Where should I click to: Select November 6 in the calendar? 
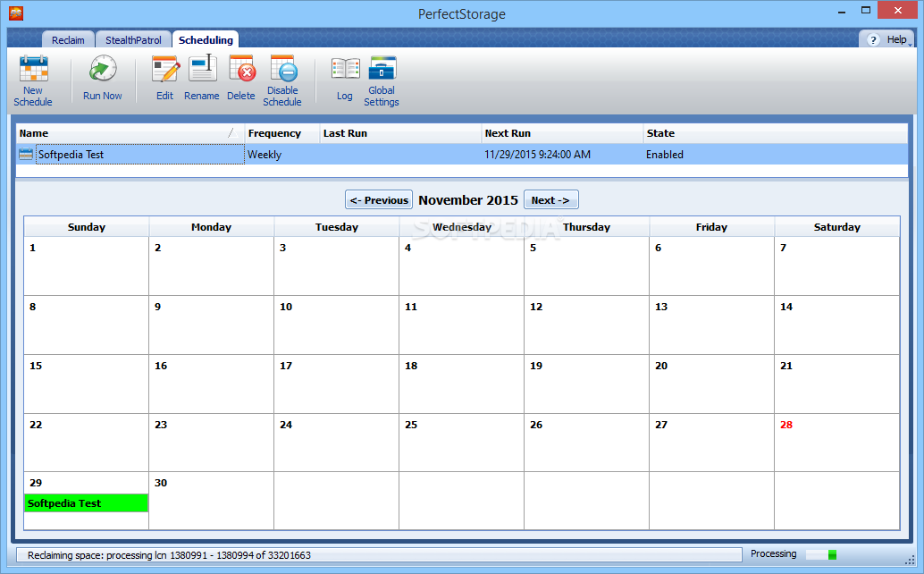[711, 266]
